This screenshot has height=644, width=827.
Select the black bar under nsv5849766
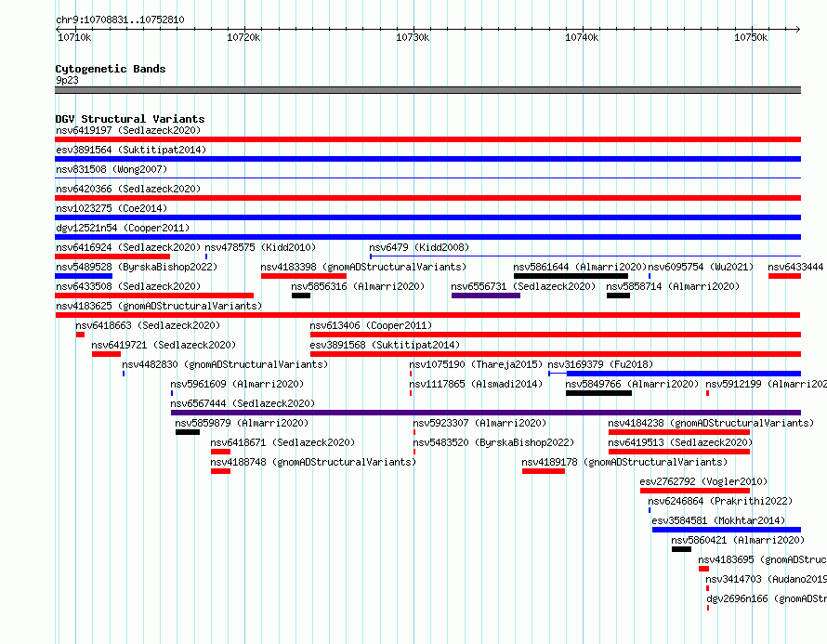coord(598,393)
